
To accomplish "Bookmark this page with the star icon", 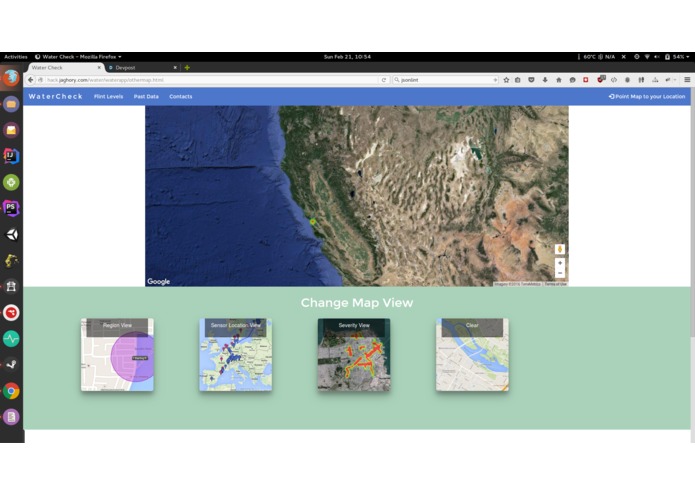I will click(x=506, y=80).
